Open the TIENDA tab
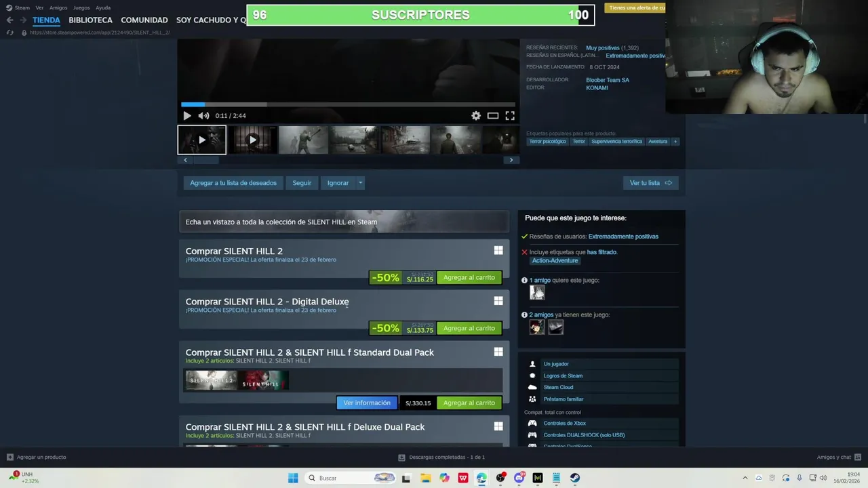The height and width of the screenshot is (488, 868). click(x=46, y=20)
